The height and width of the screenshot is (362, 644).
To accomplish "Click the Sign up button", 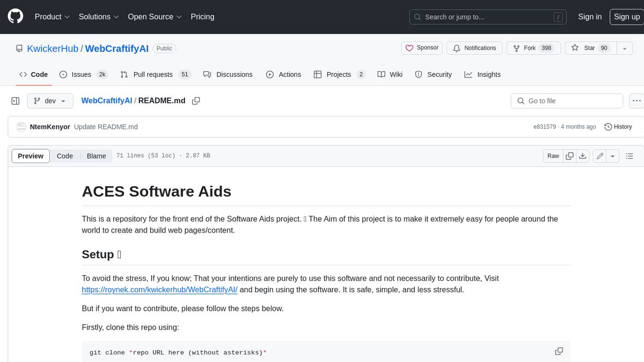I will pos(626,17).
